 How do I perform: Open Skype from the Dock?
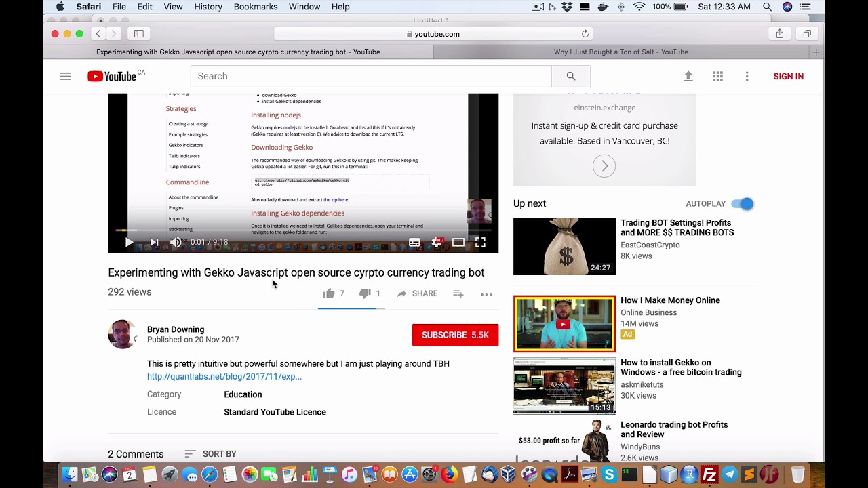pos(609,474)
